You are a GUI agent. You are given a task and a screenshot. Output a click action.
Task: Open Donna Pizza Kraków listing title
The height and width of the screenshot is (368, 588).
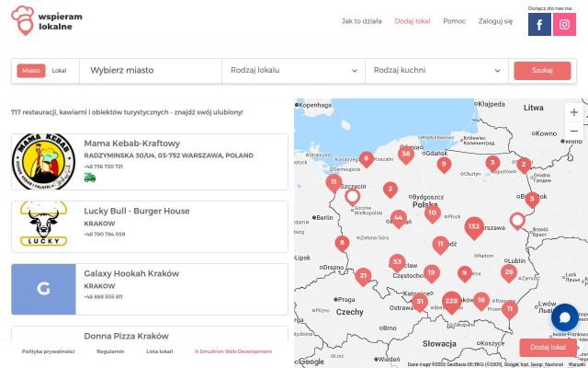127,336
